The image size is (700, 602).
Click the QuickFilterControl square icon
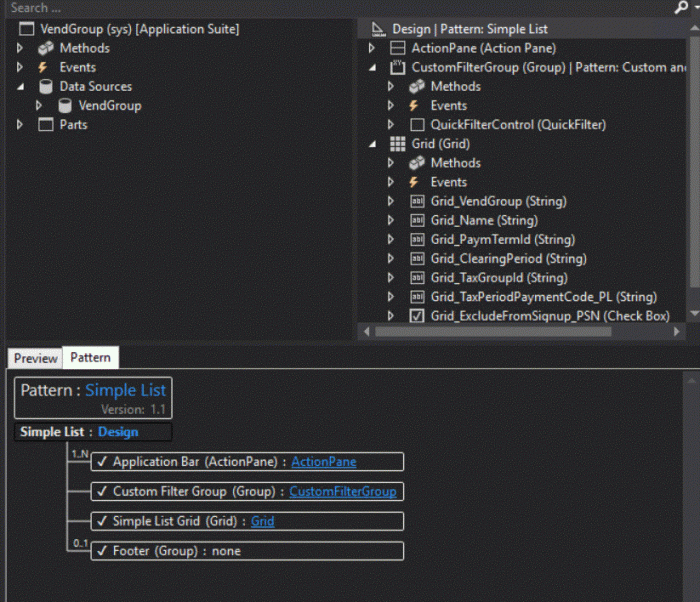(417, 125)
